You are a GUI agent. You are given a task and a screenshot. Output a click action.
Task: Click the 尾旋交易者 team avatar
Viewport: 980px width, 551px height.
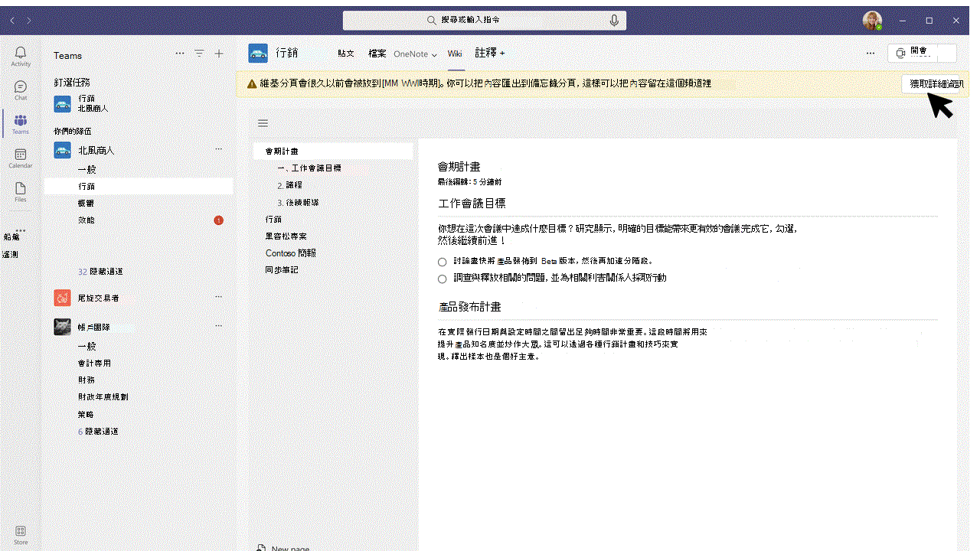coord(63,298)
